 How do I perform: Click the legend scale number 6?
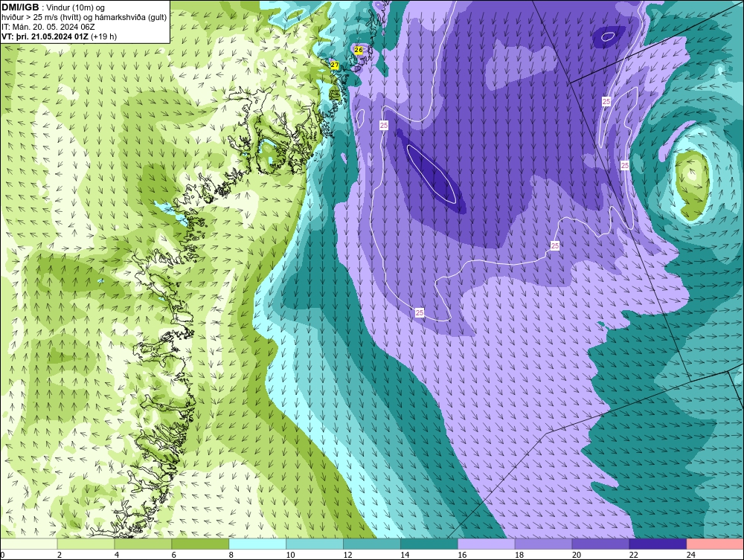point(173,555)
